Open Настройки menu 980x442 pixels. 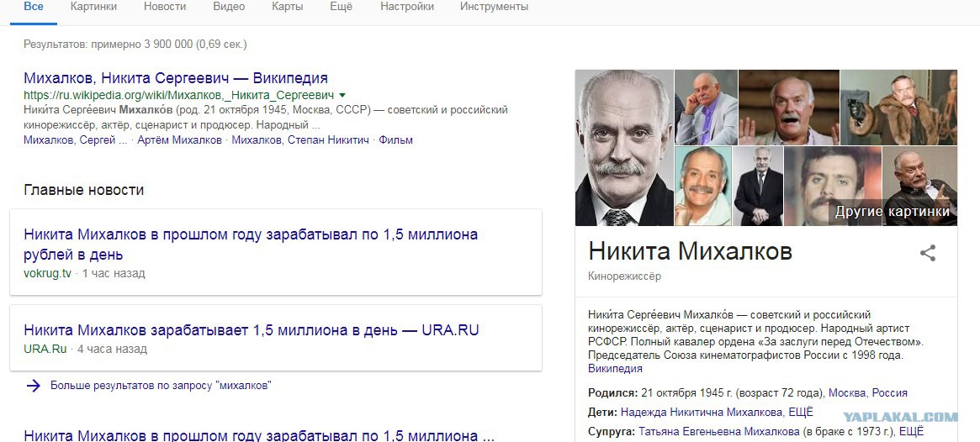pyautogui.click(x=406, y=7)
